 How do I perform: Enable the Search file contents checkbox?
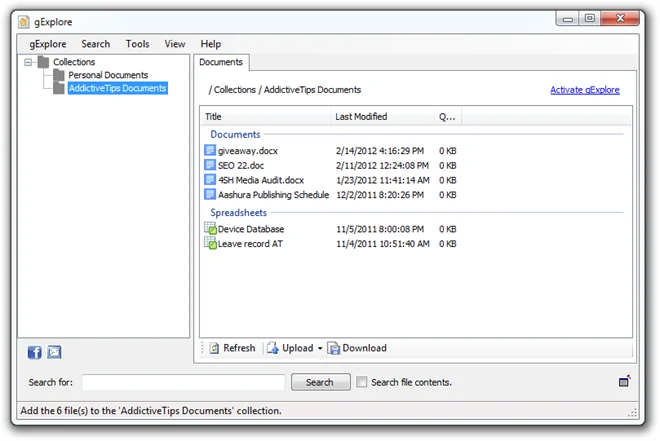click(361, 382)
